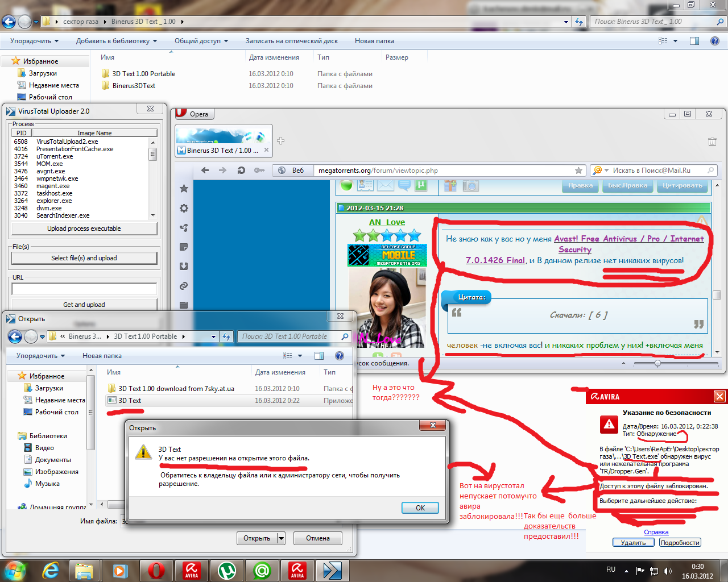The height and width of the screenshot is (582, 728).
Task: Click the Internet Explorer taskbar icon
Action: tap(51, 570)
